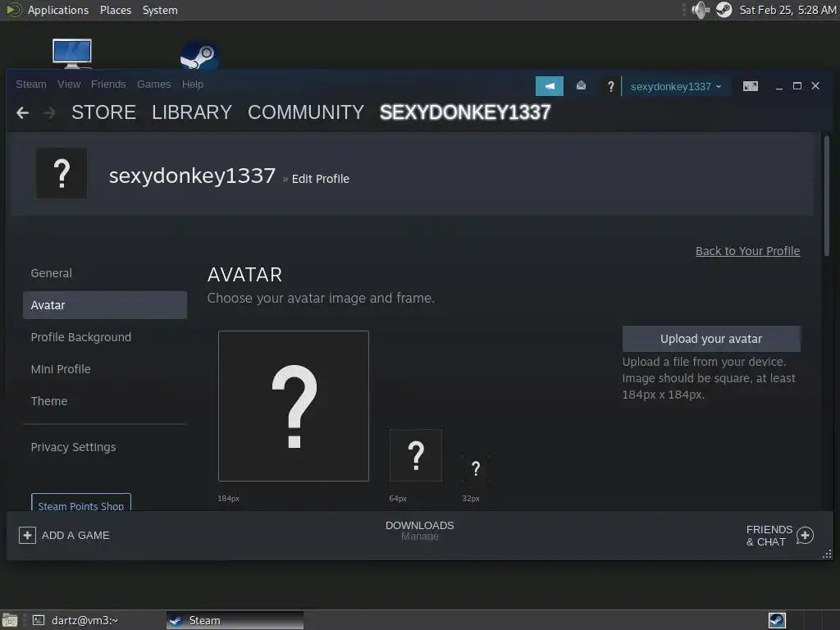
Task: Open Theme settings
Action: [x=105, y=401]
